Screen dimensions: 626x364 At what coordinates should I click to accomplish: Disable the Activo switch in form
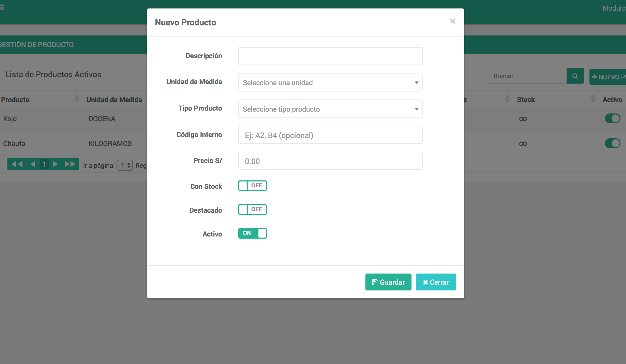click(x=252, y=233)
